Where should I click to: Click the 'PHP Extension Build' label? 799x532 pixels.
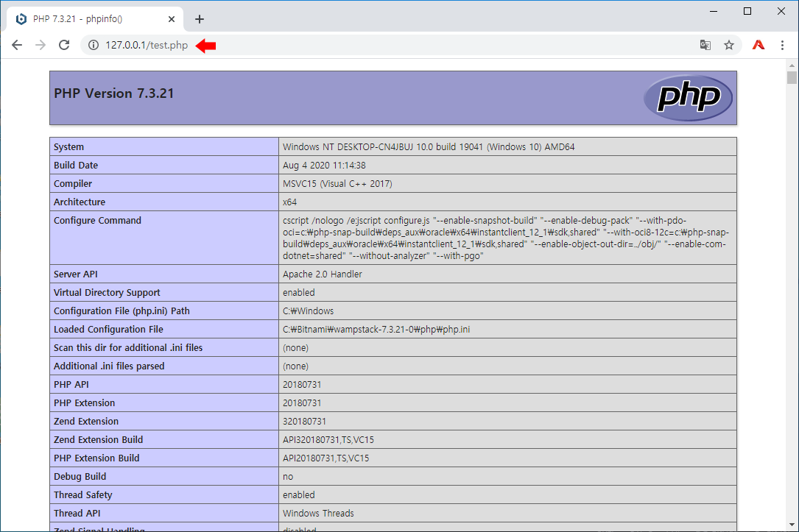coord(96,458)
